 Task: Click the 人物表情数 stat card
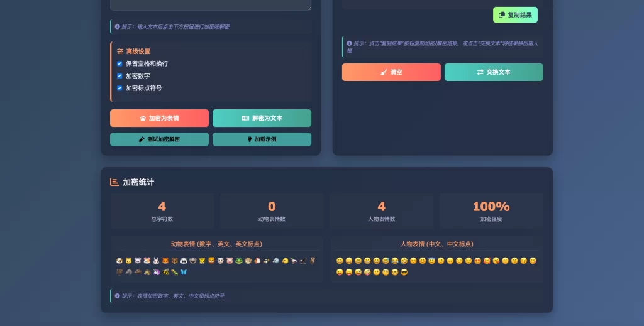pyautogui.click(x=381, y=210)
